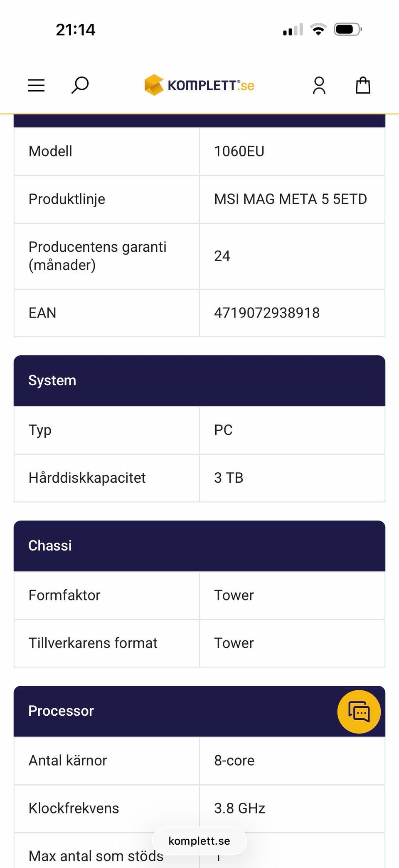Tap the clock showing 21:14
The height and width of the screenshot is (868, 399).
[76, 30]
